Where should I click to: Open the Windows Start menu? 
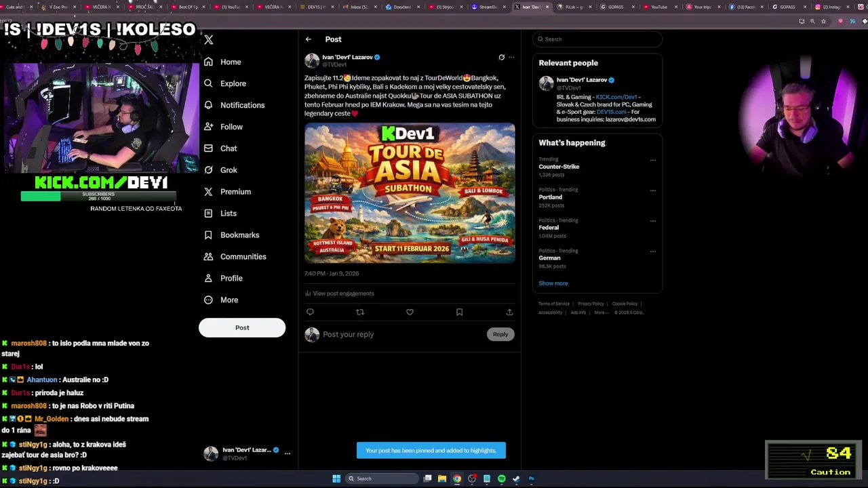click(336, 479)
